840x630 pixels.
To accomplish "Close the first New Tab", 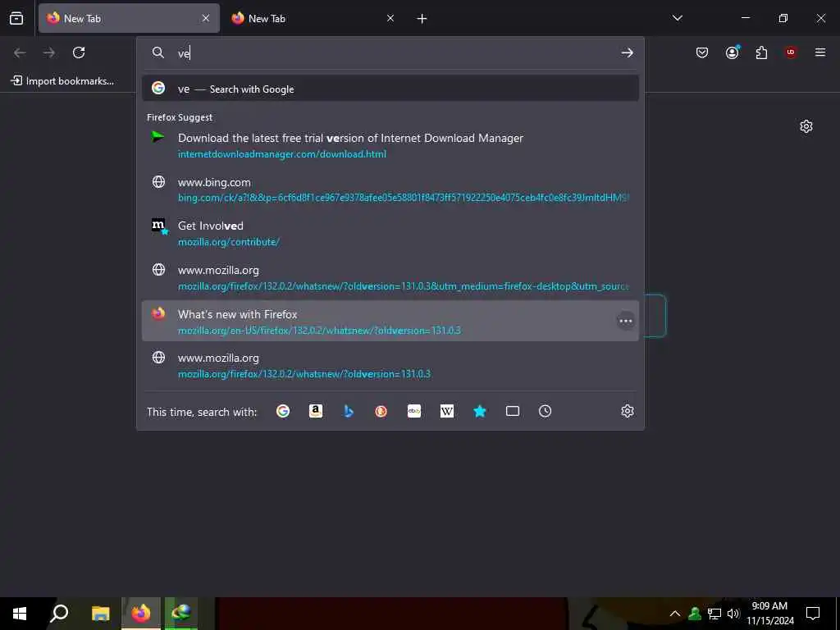I will pos(206,18).
